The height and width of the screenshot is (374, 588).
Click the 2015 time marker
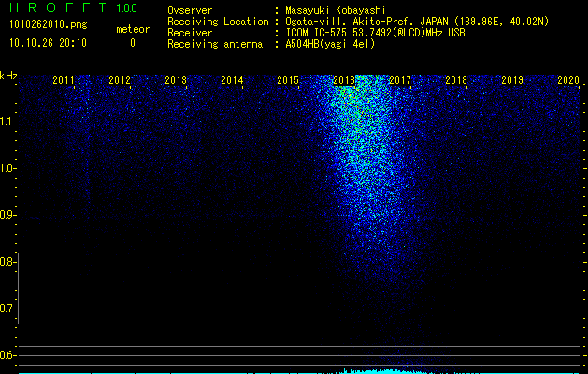pyautogui.click(x=288, y=79)
